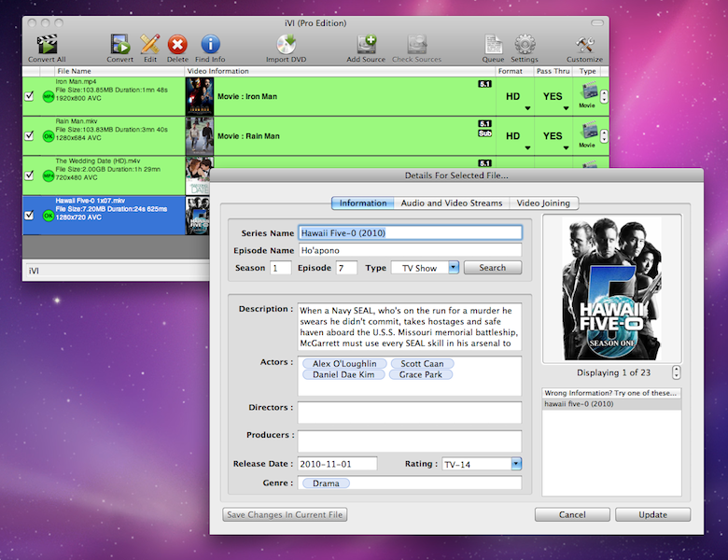Open the Customize toolbar icon
Screen dimensions: 728x560
tap(585, 44)
